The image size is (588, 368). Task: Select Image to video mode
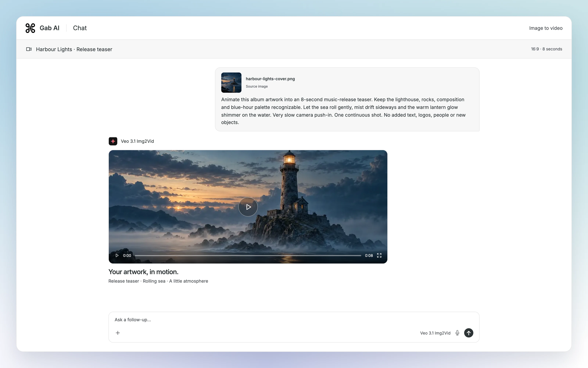click(x=546, y=28)
